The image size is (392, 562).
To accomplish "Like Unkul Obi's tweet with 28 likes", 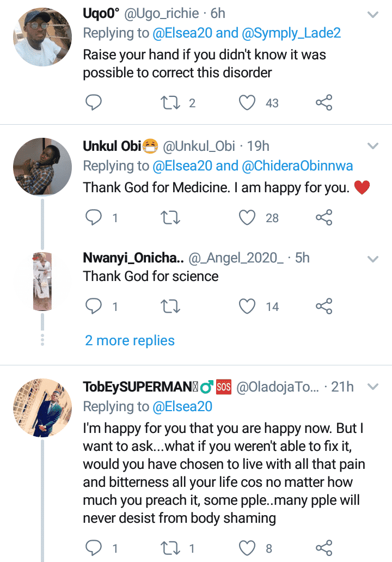I will point(248,218).
